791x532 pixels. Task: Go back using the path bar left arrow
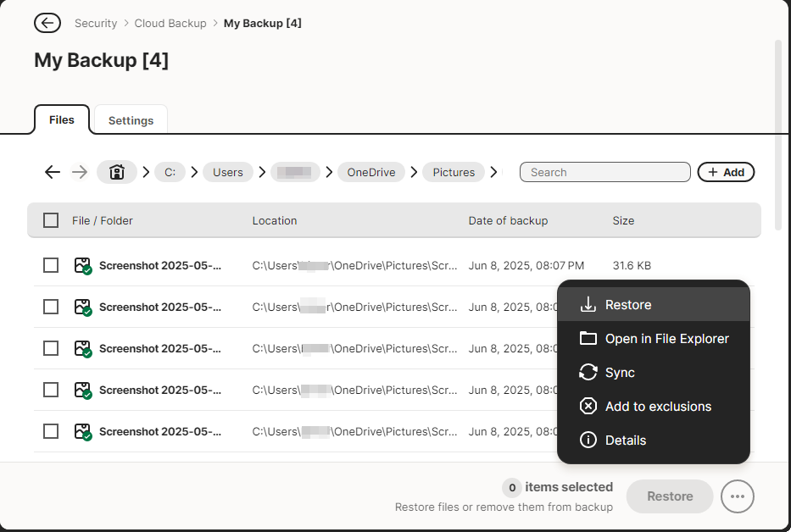pos(53,172)
